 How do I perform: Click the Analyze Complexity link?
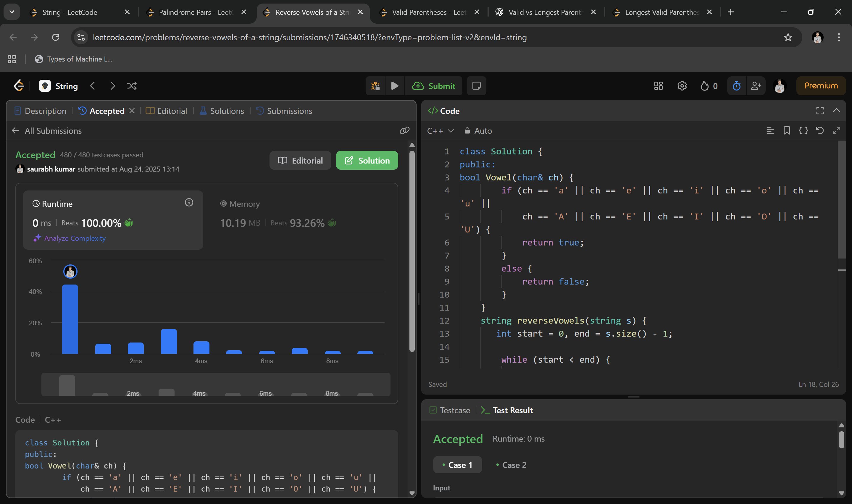pyautogui.click(x=75, y=238)
